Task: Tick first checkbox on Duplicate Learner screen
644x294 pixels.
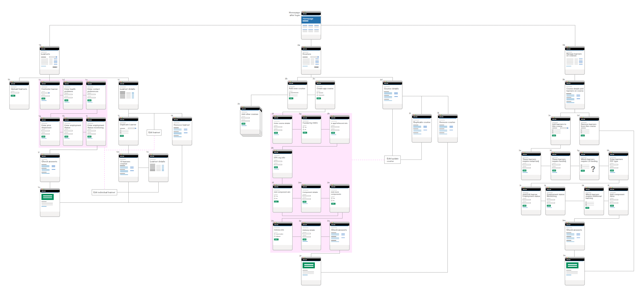Action: (121, 130)
